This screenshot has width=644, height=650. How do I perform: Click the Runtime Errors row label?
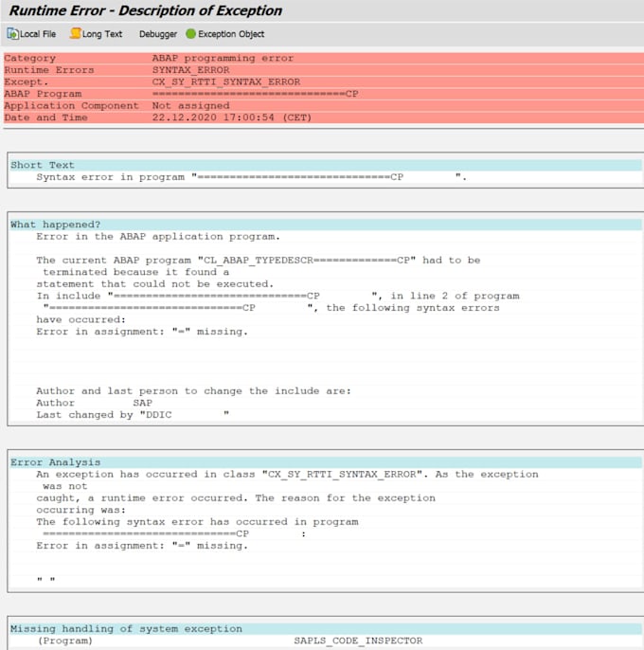49,70
